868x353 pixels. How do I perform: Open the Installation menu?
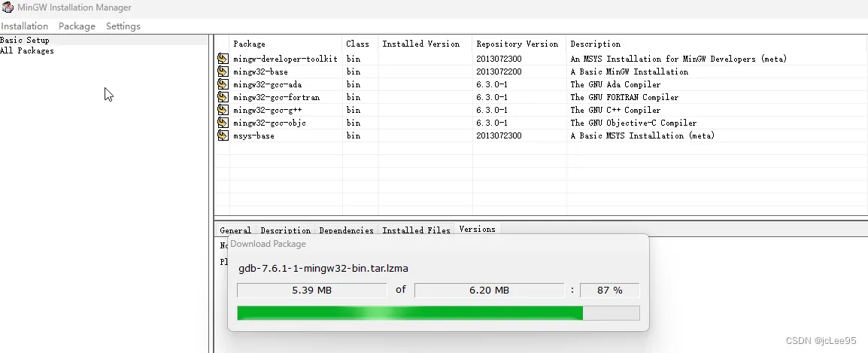pos(24,26)
